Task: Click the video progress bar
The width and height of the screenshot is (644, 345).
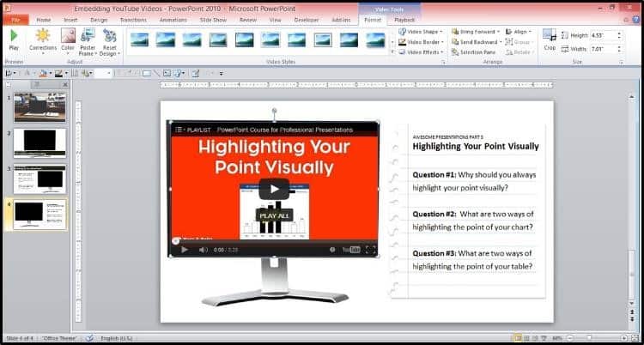Action: click(274, 241)
